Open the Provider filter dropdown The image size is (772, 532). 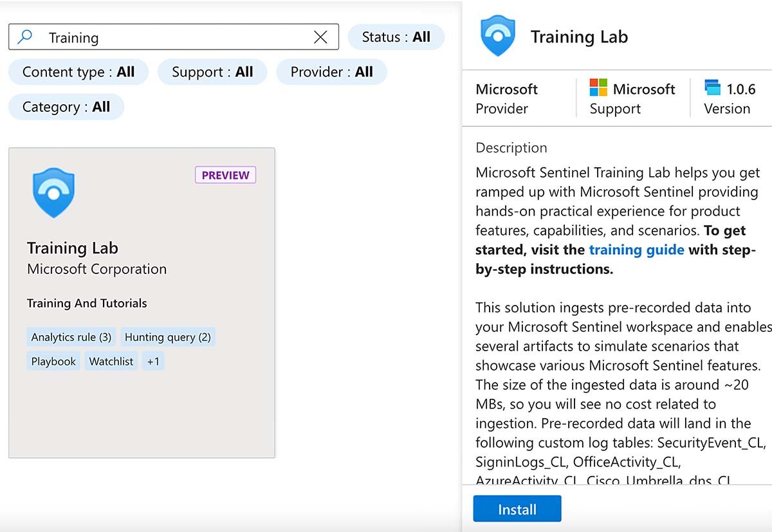click(x=331, y=72)
